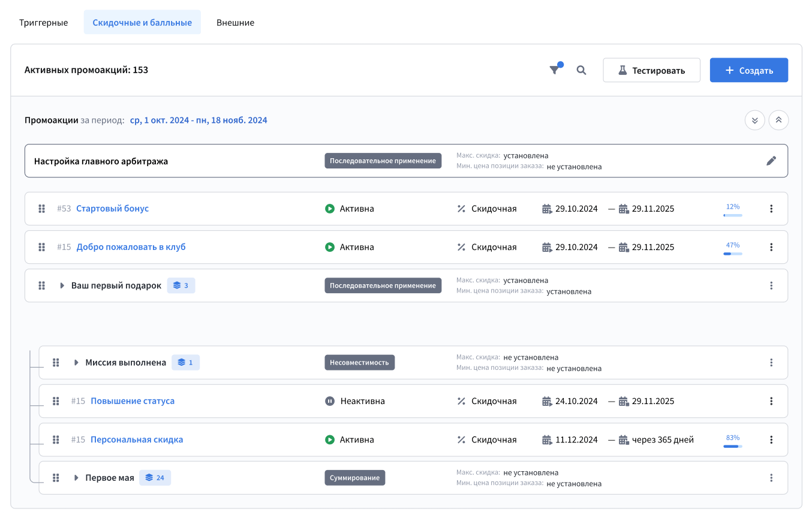Viewport: 812px width, 518px height.
Task: Open three-dot menu for Миссия выполнена group
Action: tap(771, 363)
